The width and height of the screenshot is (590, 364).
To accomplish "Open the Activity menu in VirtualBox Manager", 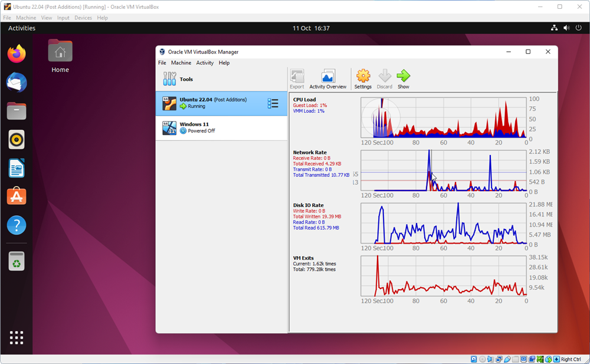I will [x=205, y=63].
